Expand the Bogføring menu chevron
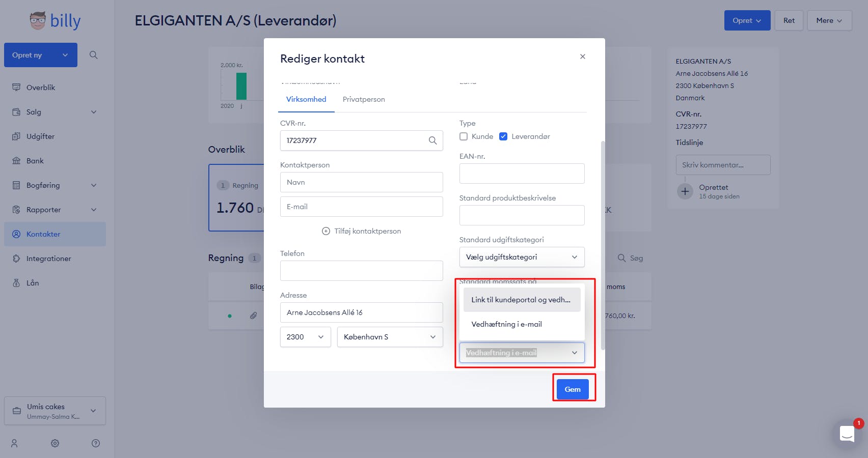The image size is (868, 458). (x=94, y=185)
